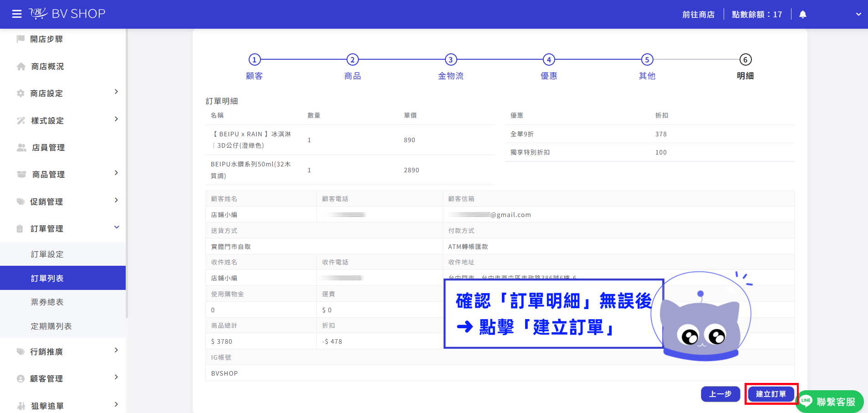The height and width of the screenshot is (413, 868).
Task: Expand the 商品管理 chevron
Action: coord(117,173)
